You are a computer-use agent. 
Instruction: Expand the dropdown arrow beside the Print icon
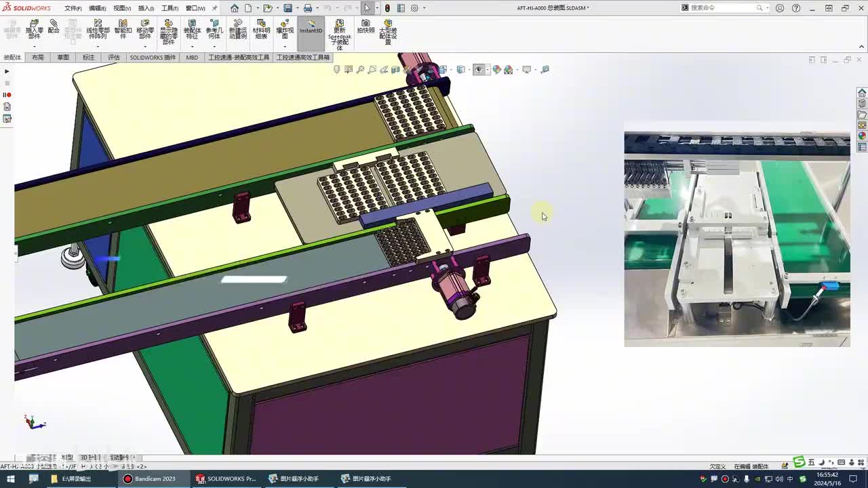coord(316,8)
